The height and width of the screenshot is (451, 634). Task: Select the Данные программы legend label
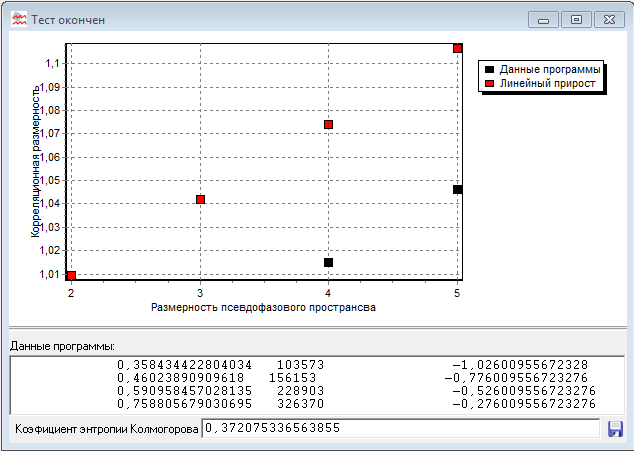(x=549, y=69)
